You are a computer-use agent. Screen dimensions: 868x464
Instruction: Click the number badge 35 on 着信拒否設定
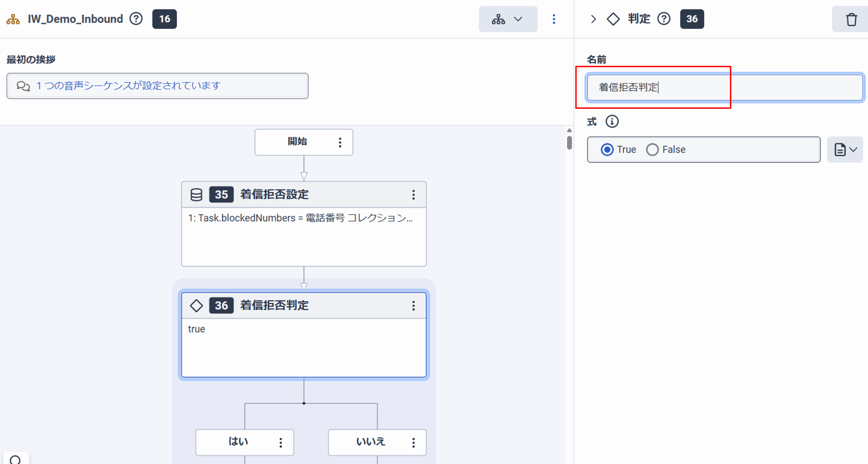pos(221,194)
